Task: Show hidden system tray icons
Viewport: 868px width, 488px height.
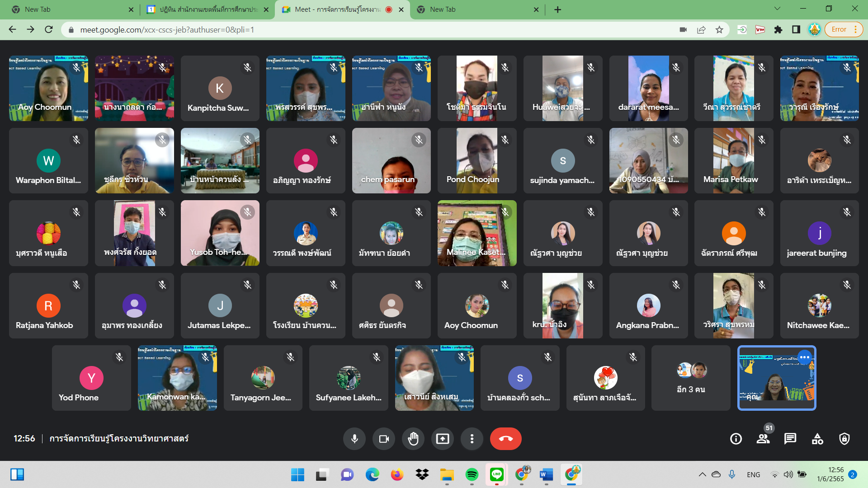Action: (x=702, y=474)
